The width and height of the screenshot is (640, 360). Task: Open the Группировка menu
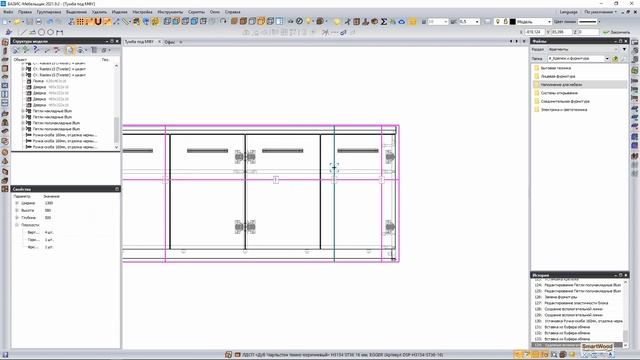click(49, 12)
